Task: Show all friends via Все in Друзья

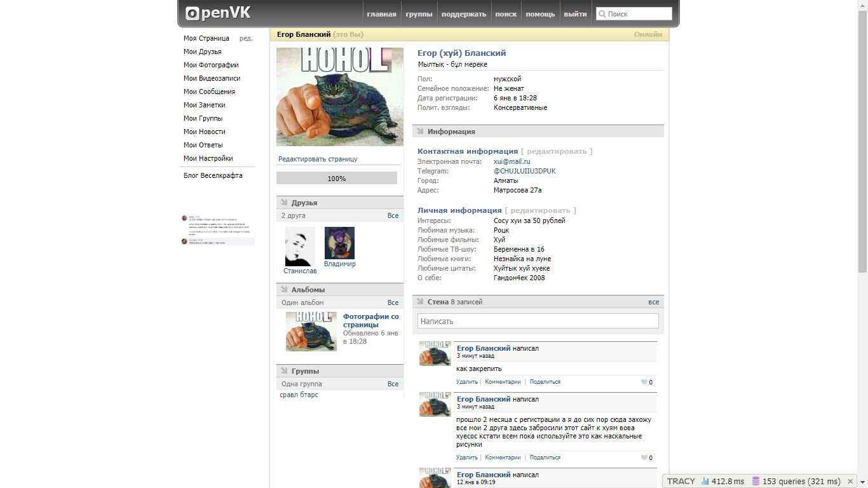Action: click(393, 215)
